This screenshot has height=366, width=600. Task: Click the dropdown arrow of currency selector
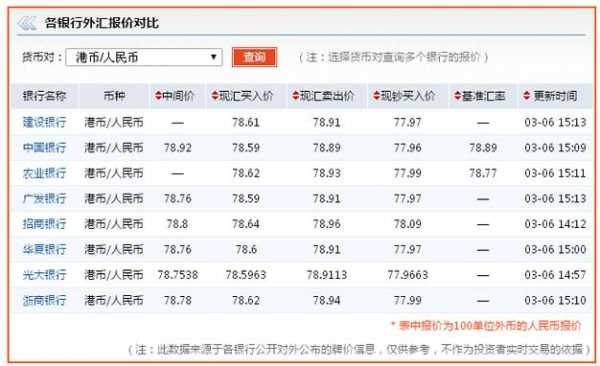point(214,57)
